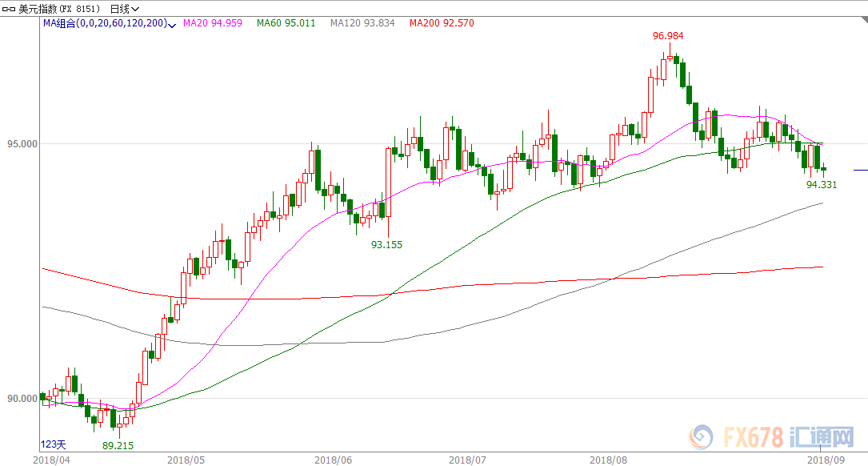Click the 95.000 price axis label
This screenshot has height=466, width=868.
(22, 144)
